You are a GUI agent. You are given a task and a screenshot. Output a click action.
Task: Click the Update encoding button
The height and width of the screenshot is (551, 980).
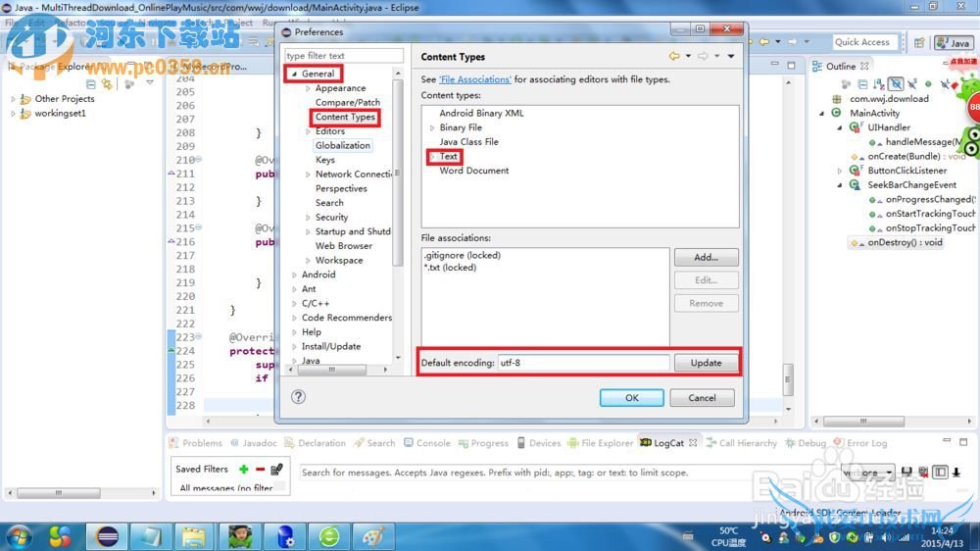[x=706, y=363]
